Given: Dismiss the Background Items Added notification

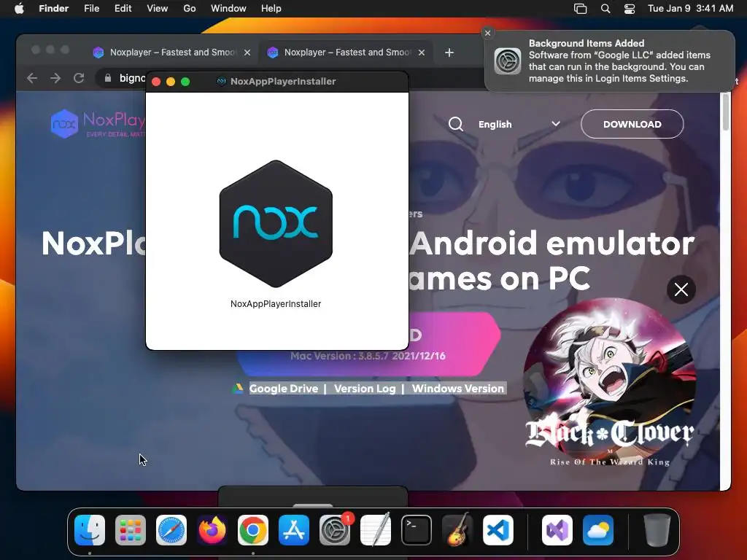Looking at the screenshot, I should [487, 33].
